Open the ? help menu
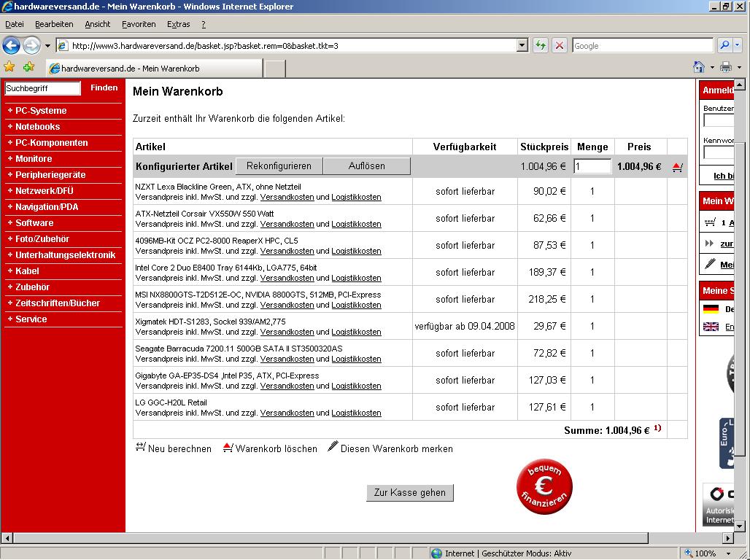This screenshot has height=560, width=750. point(204,24)
